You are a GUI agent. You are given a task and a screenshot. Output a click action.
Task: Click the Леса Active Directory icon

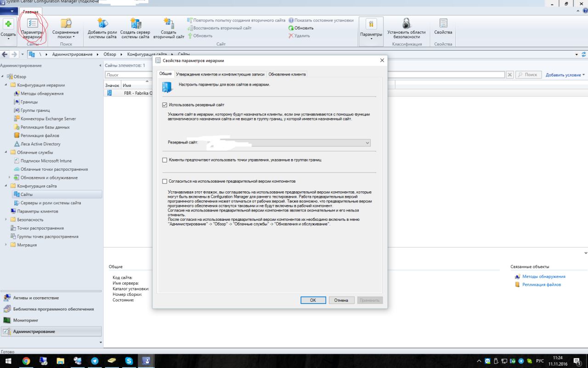(17, 144)
